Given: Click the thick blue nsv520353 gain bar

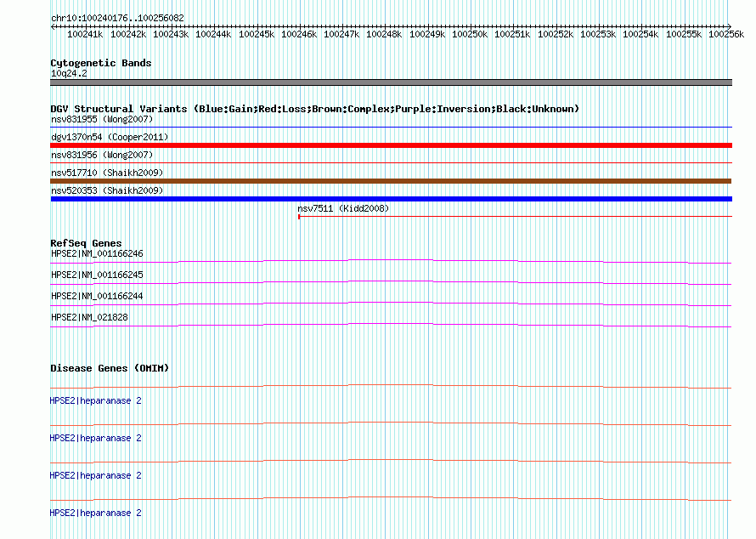Looking at the screenshot, I should coord(391,199).
